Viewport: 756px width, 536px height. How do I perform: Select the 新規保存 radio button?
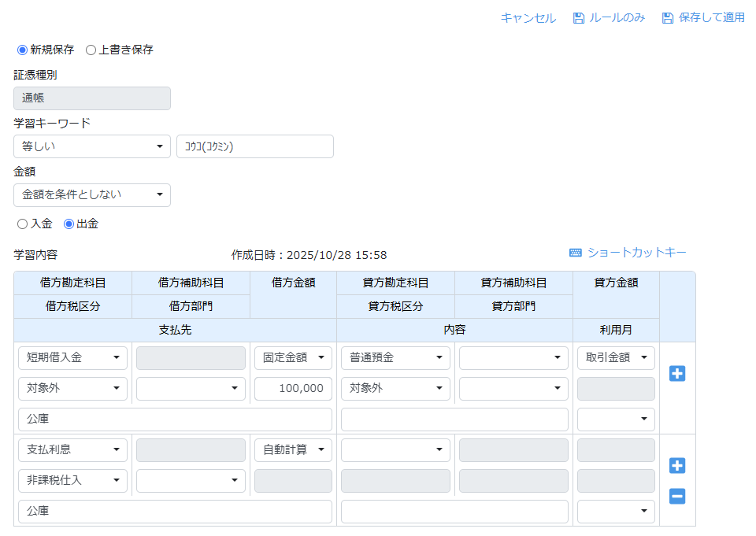[22, 50]
